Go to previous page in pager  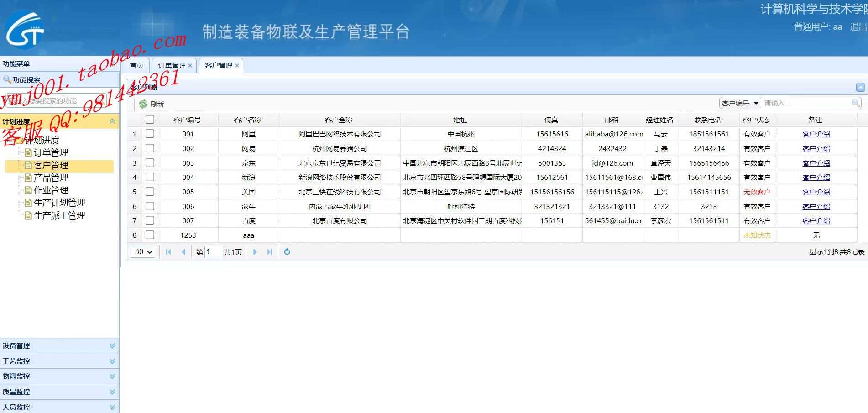click(183, 252)
